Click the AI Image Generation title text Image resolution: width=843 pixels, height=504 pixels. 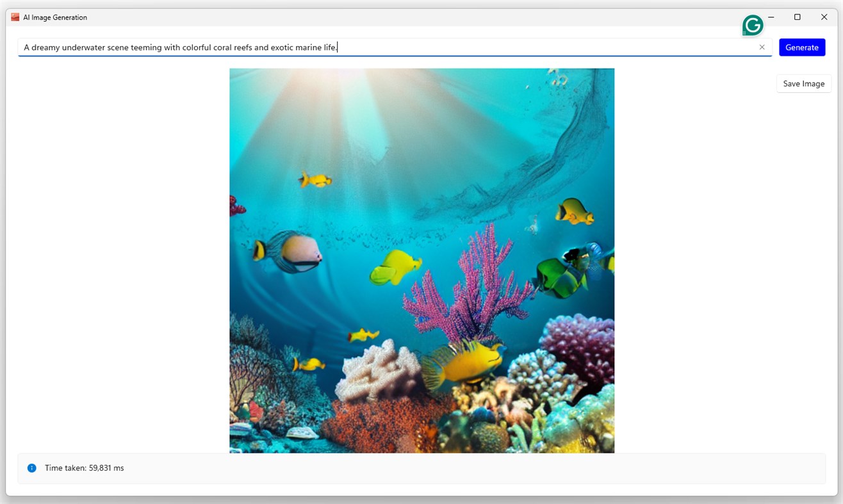tap(54, 17)
